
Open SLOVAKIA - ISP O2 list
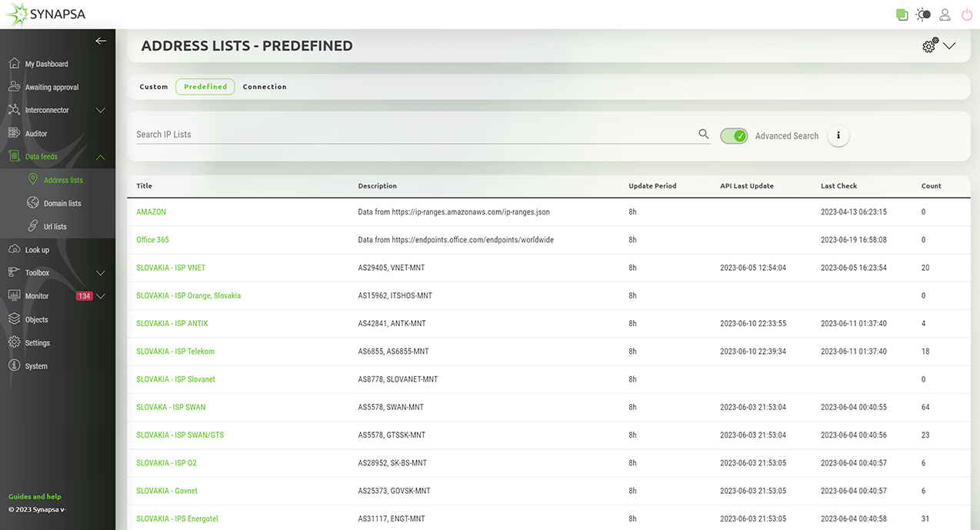(166, 462)
